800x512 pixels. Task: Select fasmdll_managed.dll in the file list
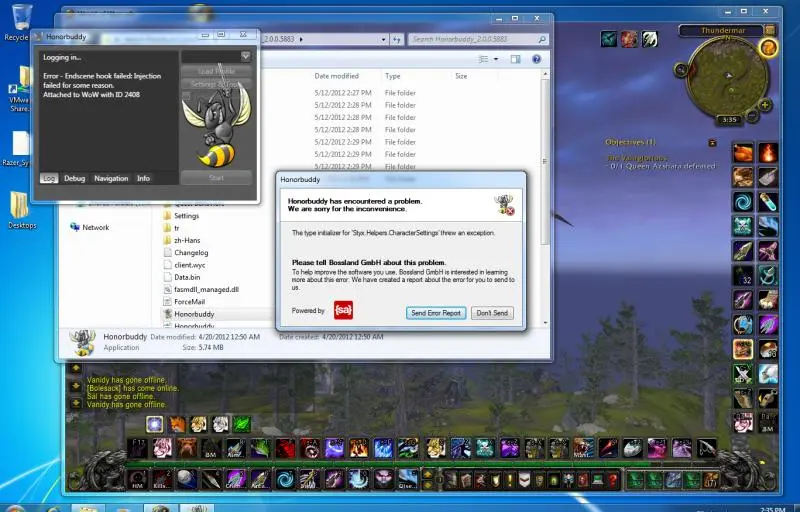pyautogui.click(x=206, y=289)
